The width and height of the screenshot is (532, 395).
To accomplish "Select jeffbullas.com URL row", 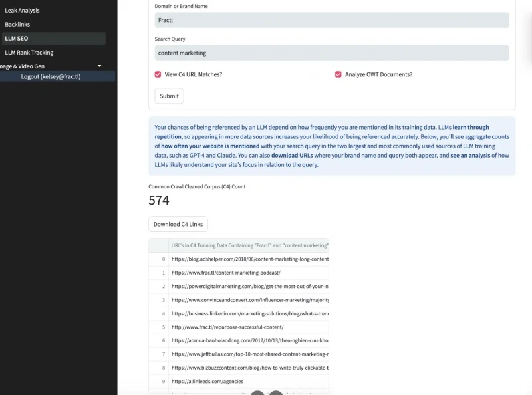I will [249, 354].
